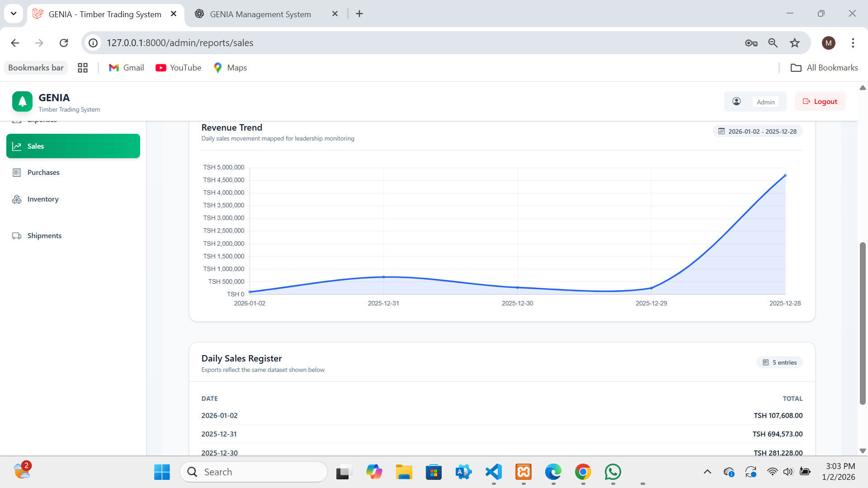The height and width of the screenshot is (488, 868).
Task: Click the date range badge on Revenue Trend
Action: (x=758, y=131)
